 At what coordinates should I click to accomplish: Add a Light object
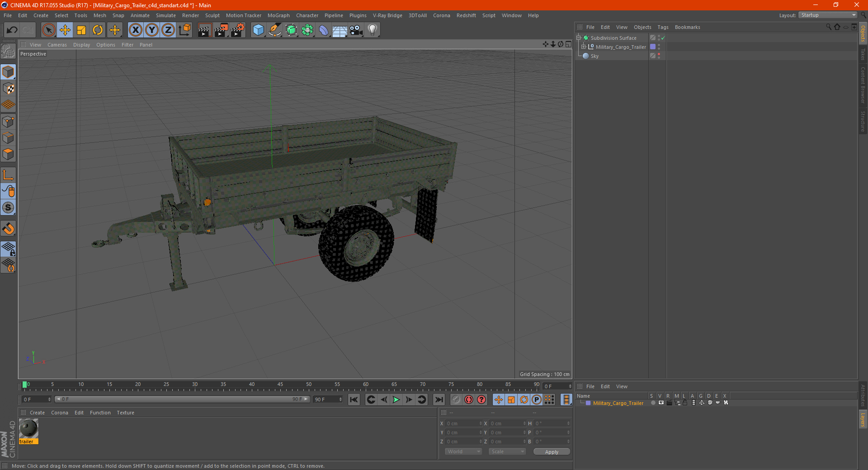373,30
